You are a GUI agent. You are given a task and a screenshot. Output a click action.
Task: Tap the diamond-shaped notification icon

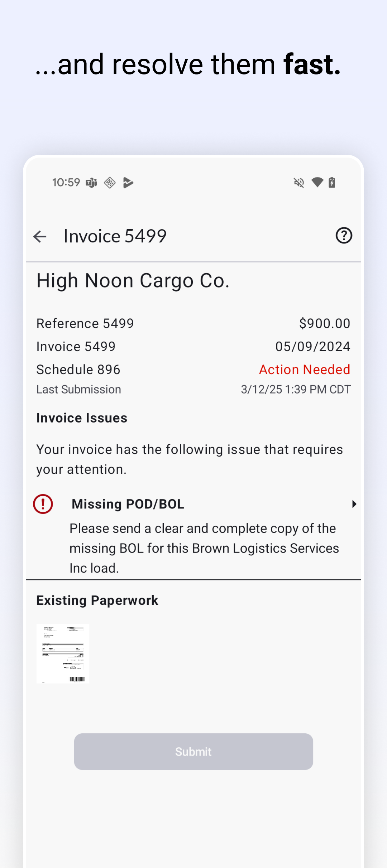[x=110, y=183]
